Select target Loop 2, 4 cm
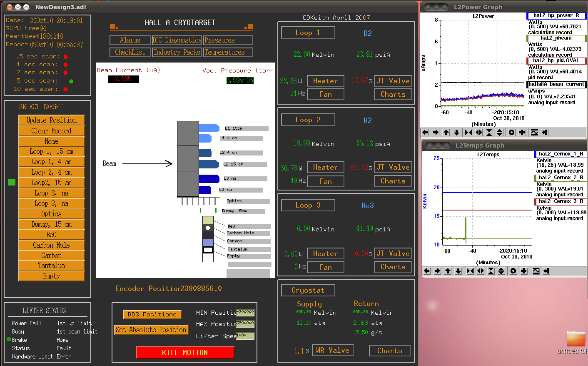588x366 pixels. 52,173
